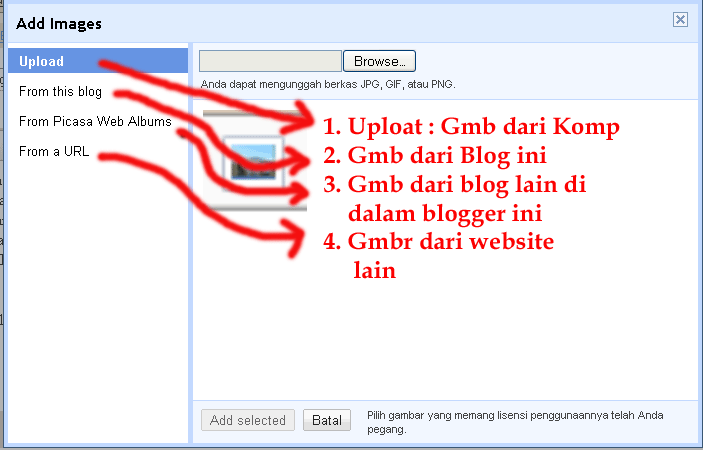Select the Upload tab
Viewport: 703px width, 450px height.
(x=98, y=61)
